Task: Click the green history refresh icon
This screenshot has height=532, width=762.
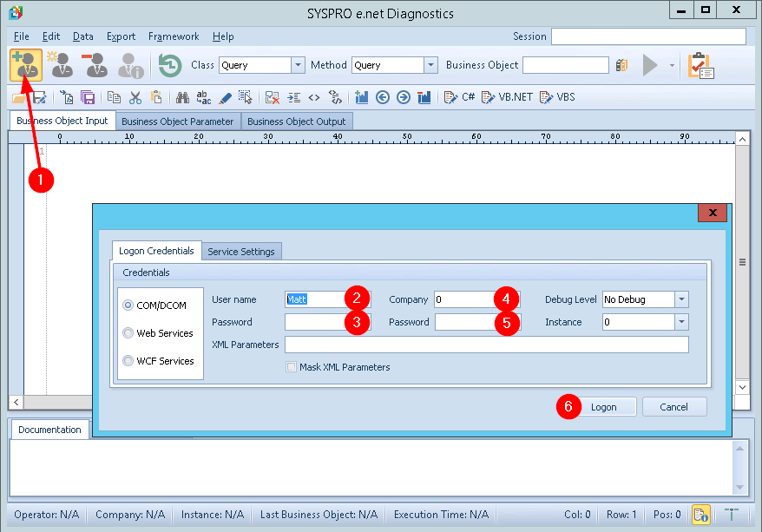Action: coord(170,65)
